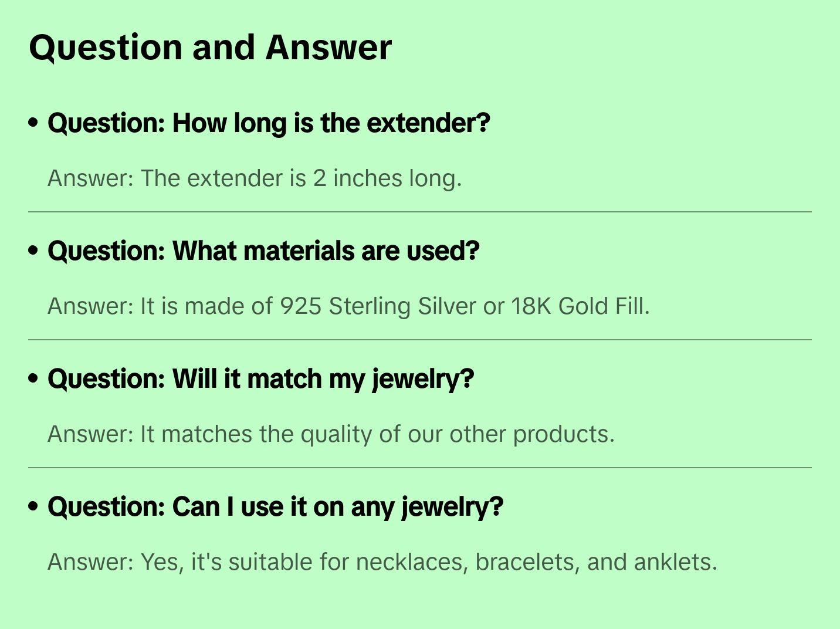Click the divider line below the extender answer

coord(420,212)
